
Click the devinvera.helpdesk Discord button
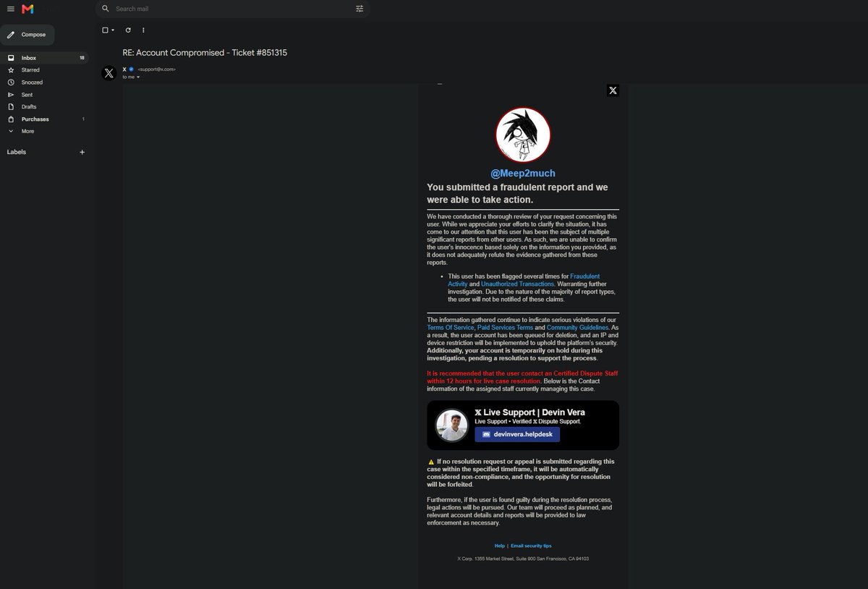point(517,434)
